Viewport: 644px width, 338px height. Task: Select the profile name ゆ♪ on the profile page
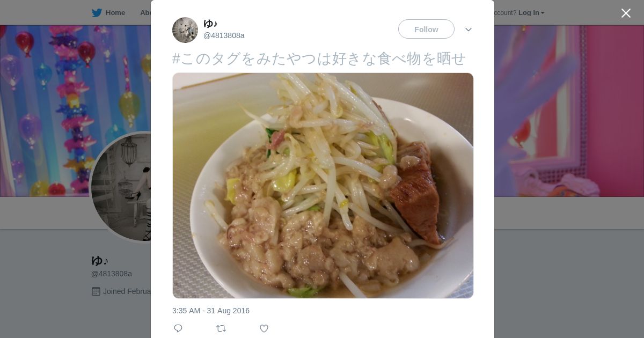click(x=100, y=261)
